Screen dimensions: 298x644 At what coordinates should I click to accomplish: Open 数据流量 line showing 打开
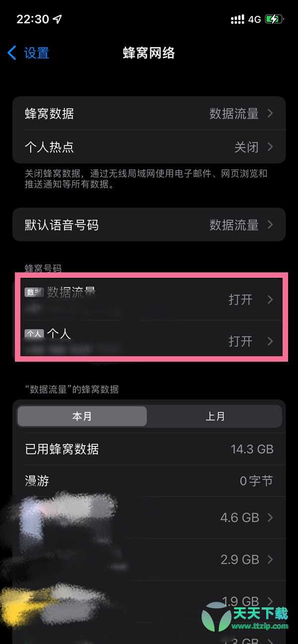(149, 299)
